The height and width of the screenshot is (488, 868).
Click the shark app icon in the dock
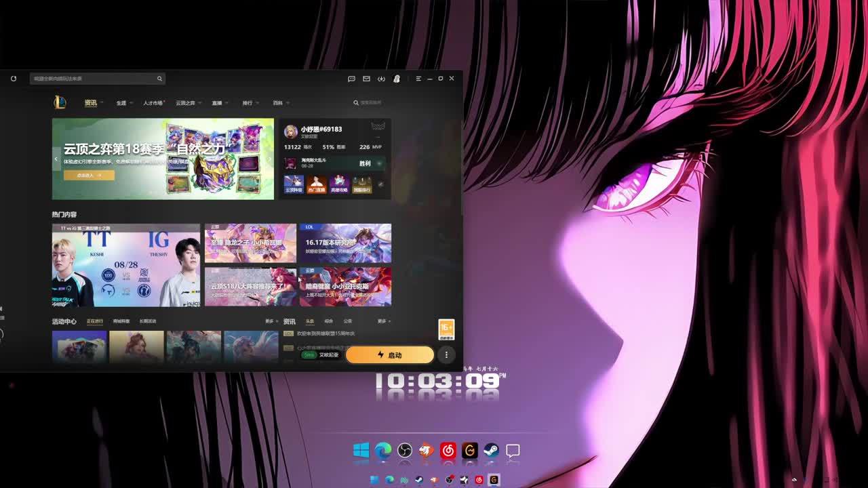click(427, 451)
